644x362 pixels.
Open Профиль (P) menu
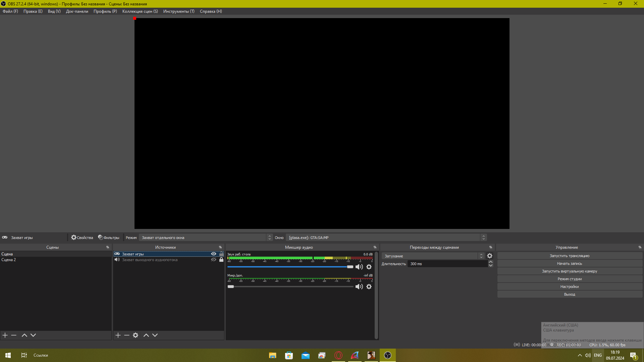(105, 11)
